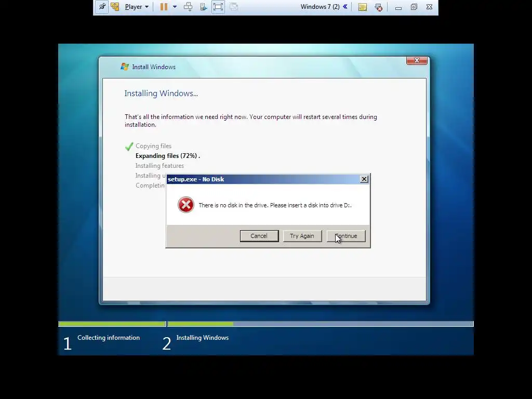This screenshot has width=532, height=399.
Task: Click the greyed-out Unity mode icon
Action: click(x=234, y=7)
